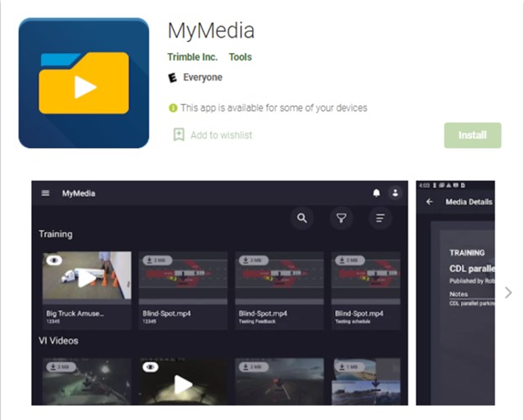This screenshot has width=524, height=420.
Task: Click Testing schedule subtitle text
Action: (x=353, y=322)
